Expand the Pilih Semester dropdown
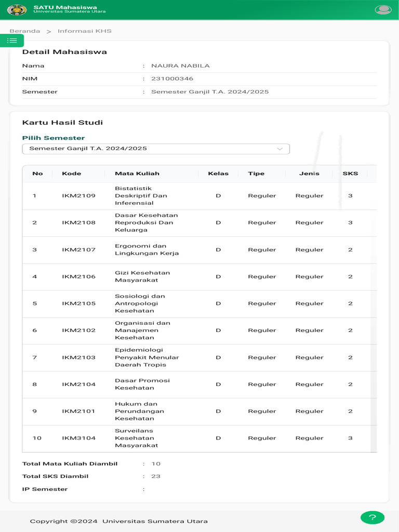The height and width of the screenshot is (532, 399). [x=155, y=149]
